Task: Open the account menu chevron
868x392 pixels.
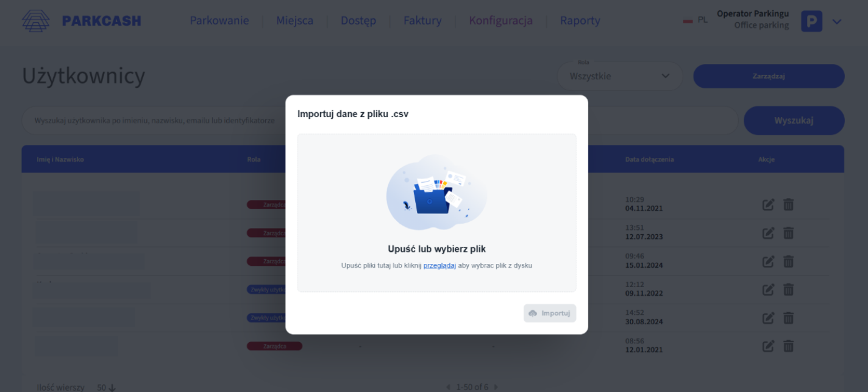Action: point(837,21)
